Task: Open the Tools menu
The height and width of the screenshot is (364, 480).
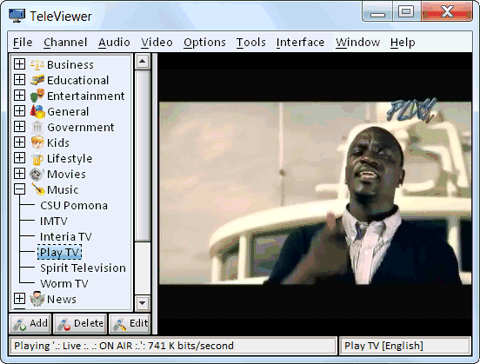Action: point(251,42)
